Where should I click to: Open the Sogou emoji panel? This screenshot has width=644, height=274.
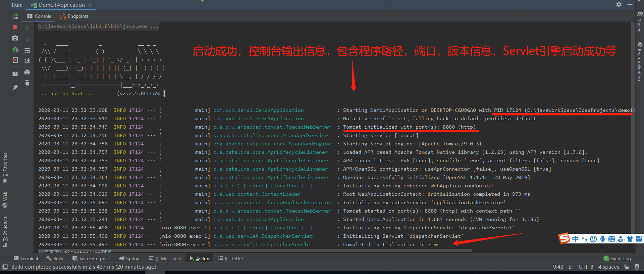[593, 239]
